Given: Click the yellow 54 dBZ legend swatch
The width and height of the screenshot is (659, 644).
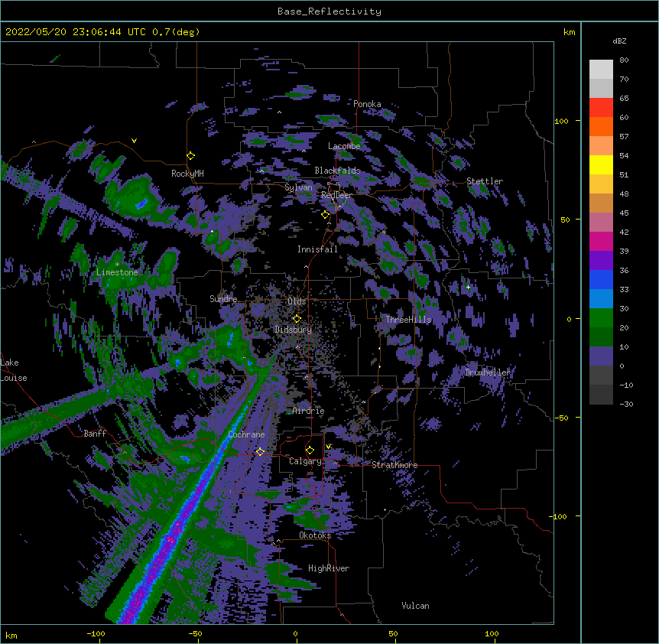Looking at the screenshot, I should click(x=601, y=164).
